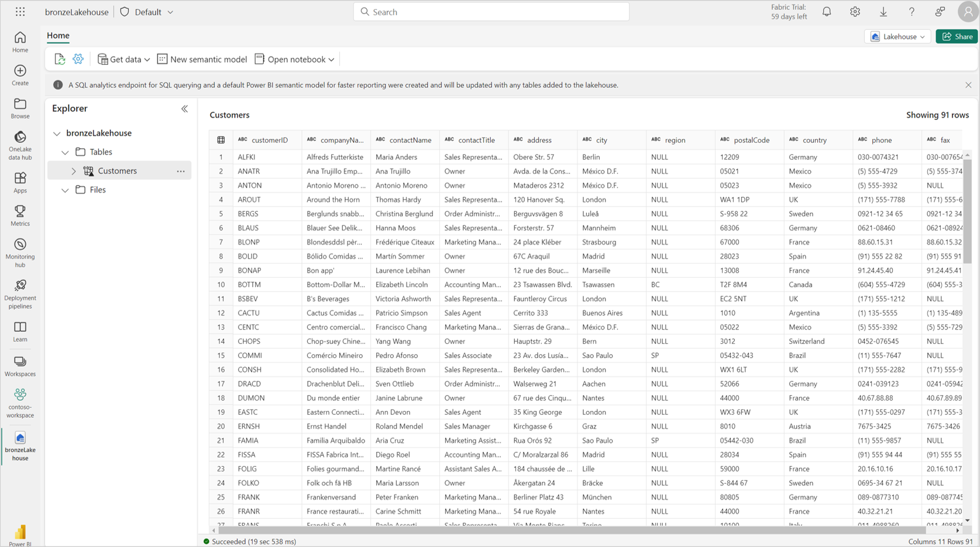
Task: Open the Power BI experience switcher
Action: click(20, 535)
